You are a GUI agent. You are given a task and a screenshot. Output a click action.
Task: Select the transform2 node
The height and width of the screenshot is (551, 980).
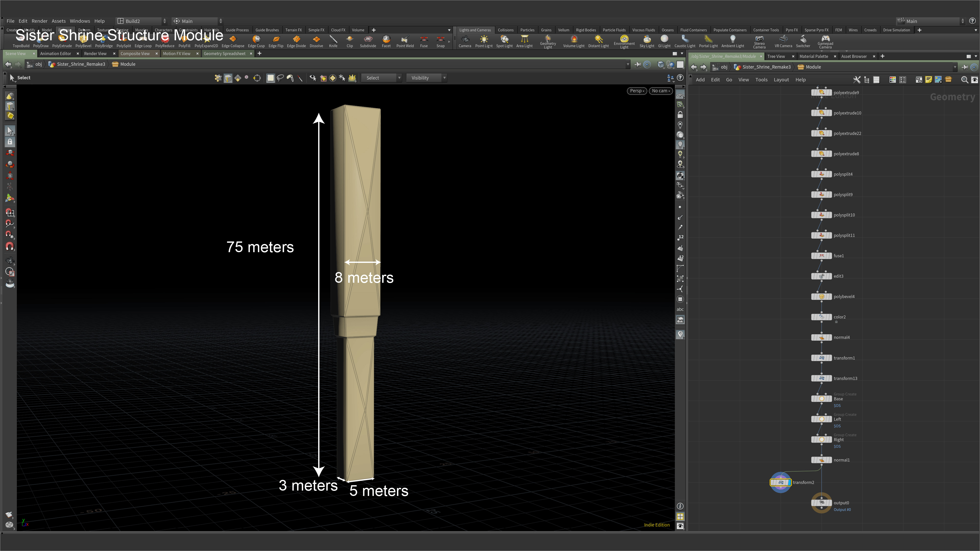coord(780,483)
